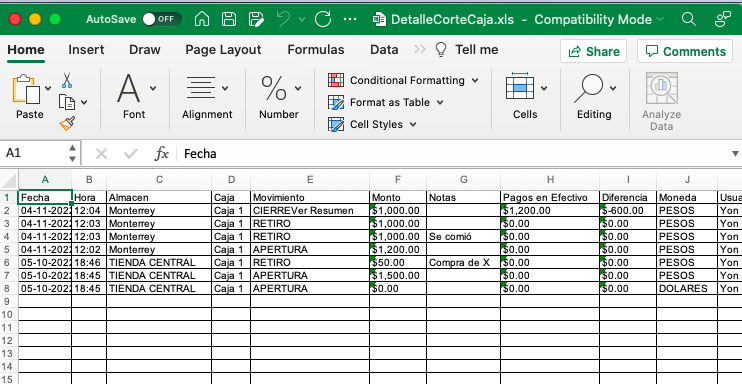
Task: Click the Save As icon with pencil
Action: pyautogui.click(x=256, y=19)
